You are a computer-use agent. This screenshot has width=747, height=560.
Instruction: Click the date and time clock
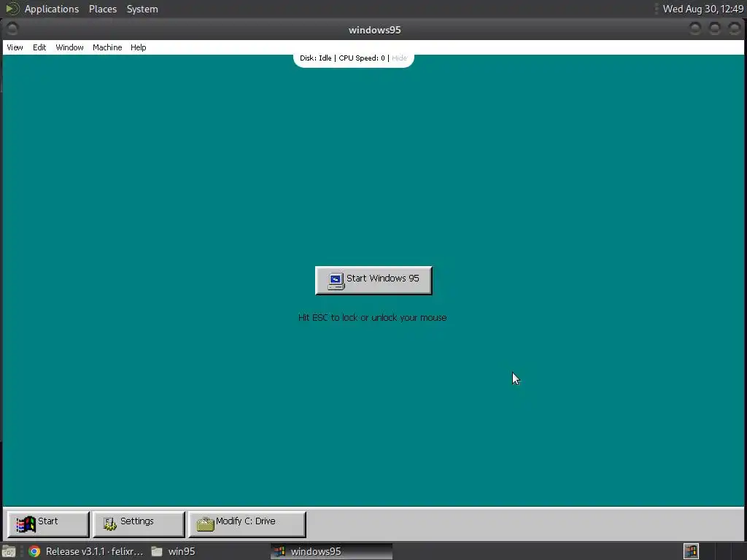coord(703,9)
